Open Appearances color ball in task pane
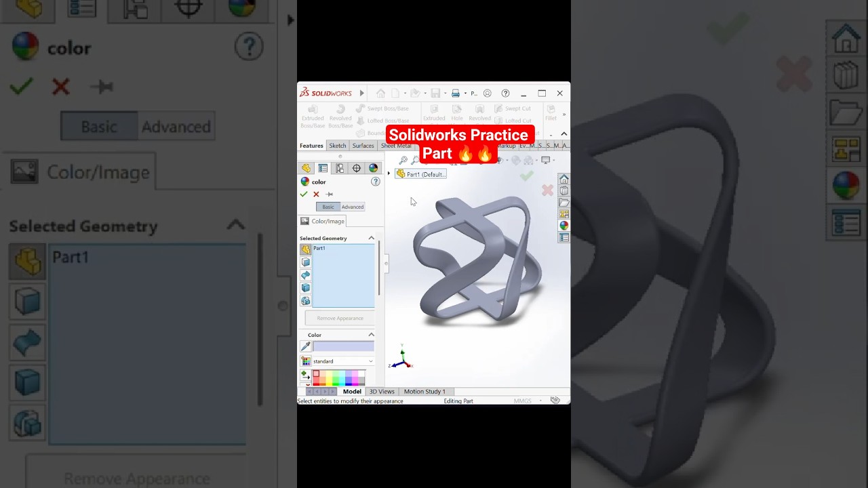The width and height of the screenshot is (868, 488). coord(564,226)
